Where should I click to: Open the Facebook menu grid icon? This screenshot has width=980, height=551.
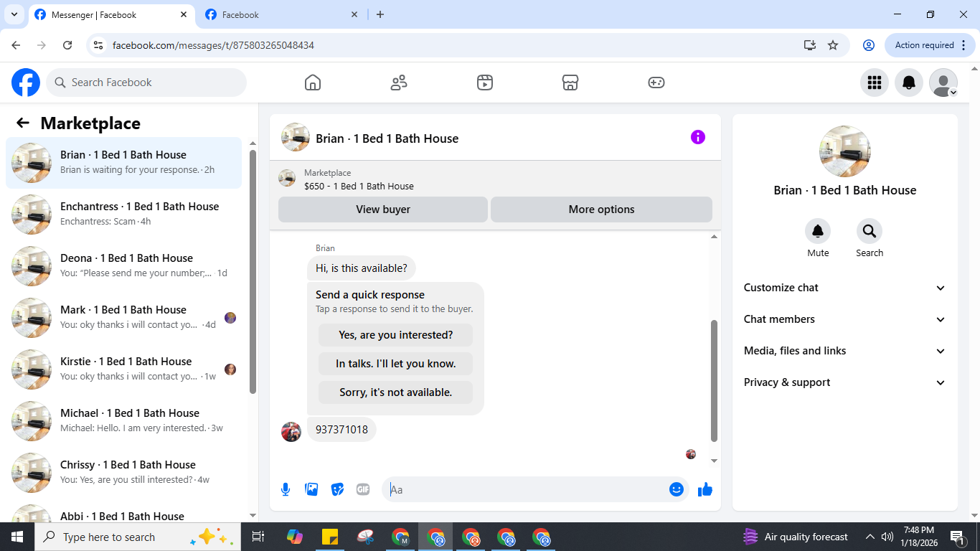875,83
